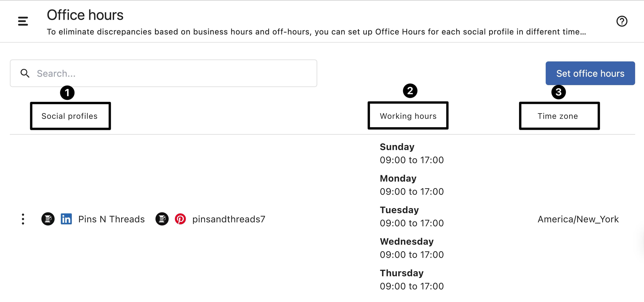Click the number 3 annotation badge
The height and width of the screenshot is (302, 644).
558,92
